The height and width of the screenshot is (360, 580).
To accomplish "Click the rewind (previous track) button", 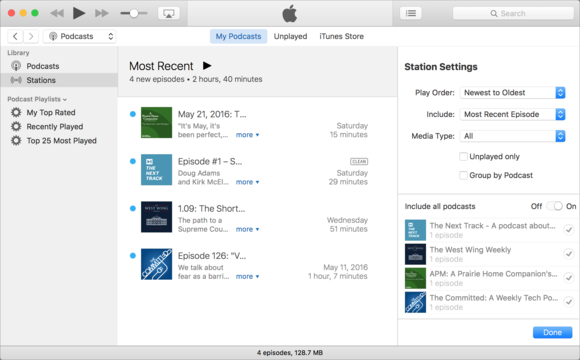I will 57,13.
